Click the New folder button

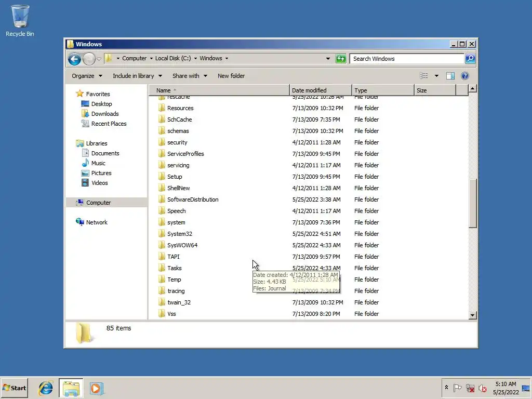coord(231,76)
